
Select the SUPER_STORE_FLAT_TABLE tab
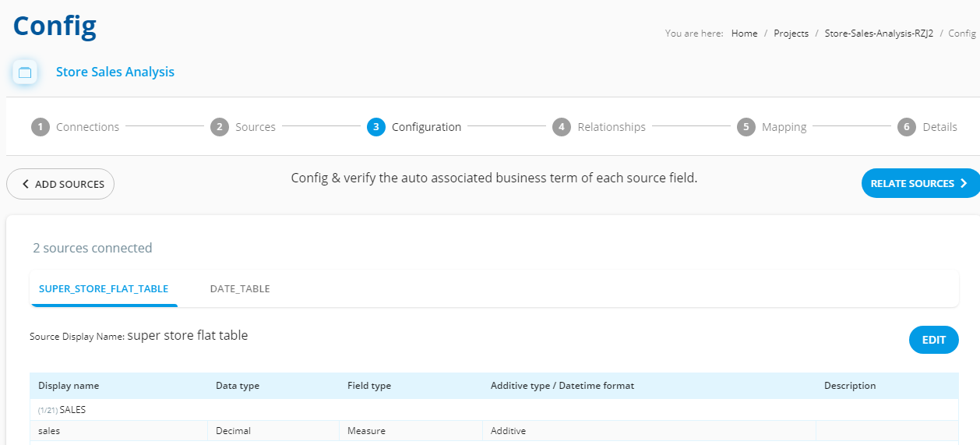[x=104, y=288]
